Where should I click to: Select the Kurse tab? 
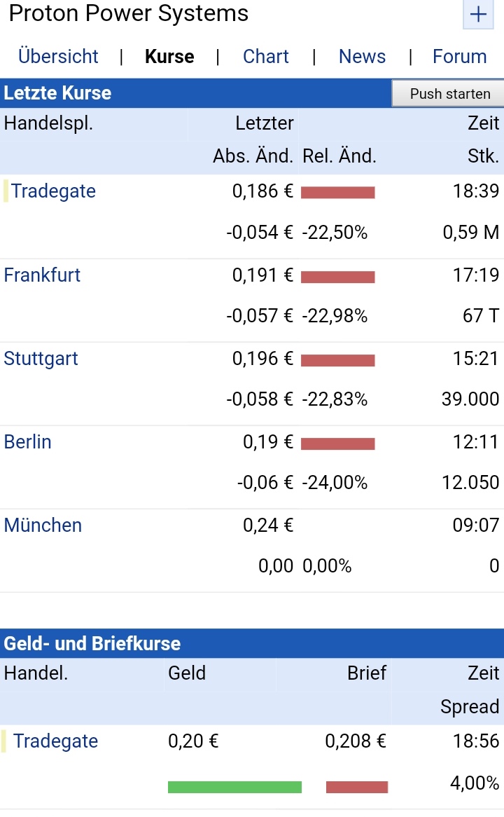pos(169,57)
